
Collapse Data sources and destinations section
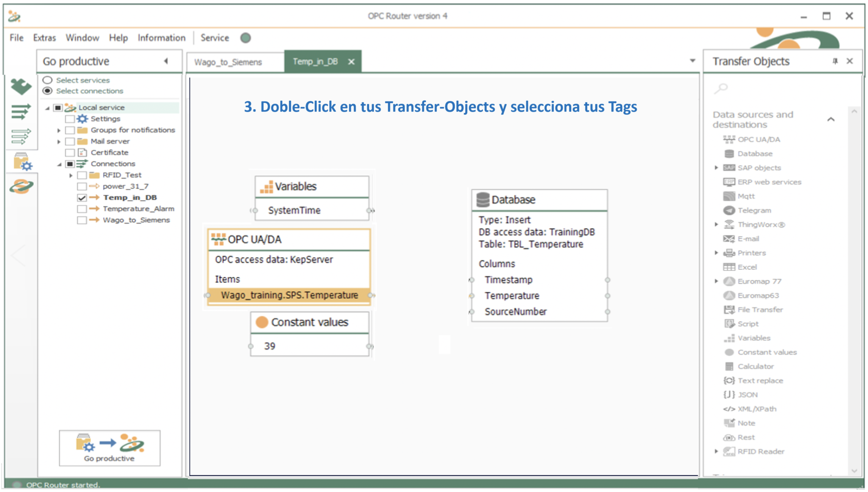coord(831,119)
